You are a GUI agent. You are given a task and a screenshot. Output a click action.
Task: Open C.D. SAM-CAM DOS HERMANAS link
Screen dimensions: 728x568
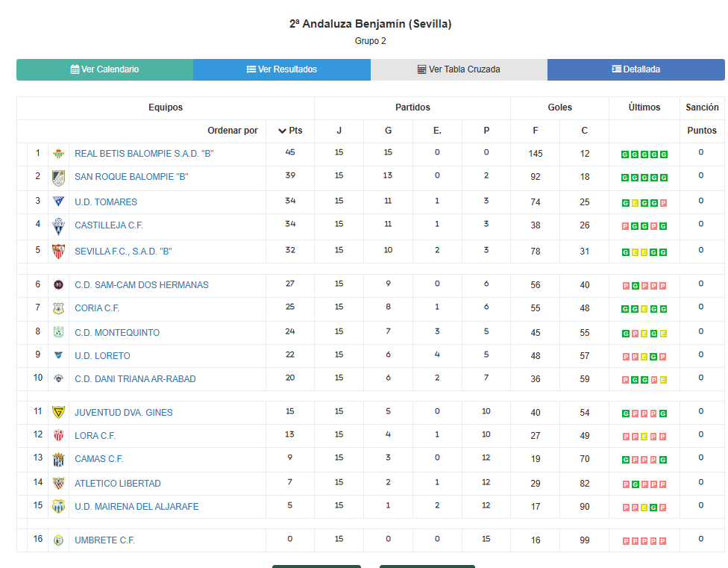click(142, 284)
